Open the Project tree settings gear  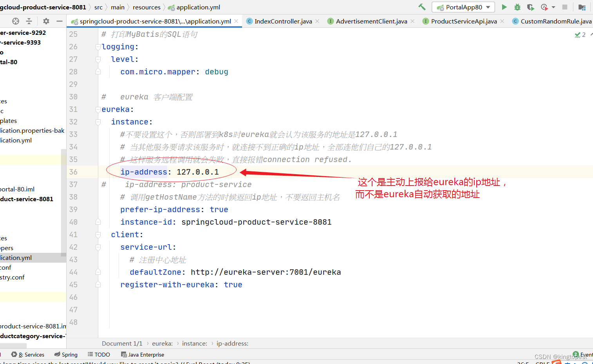click(46, 21)
